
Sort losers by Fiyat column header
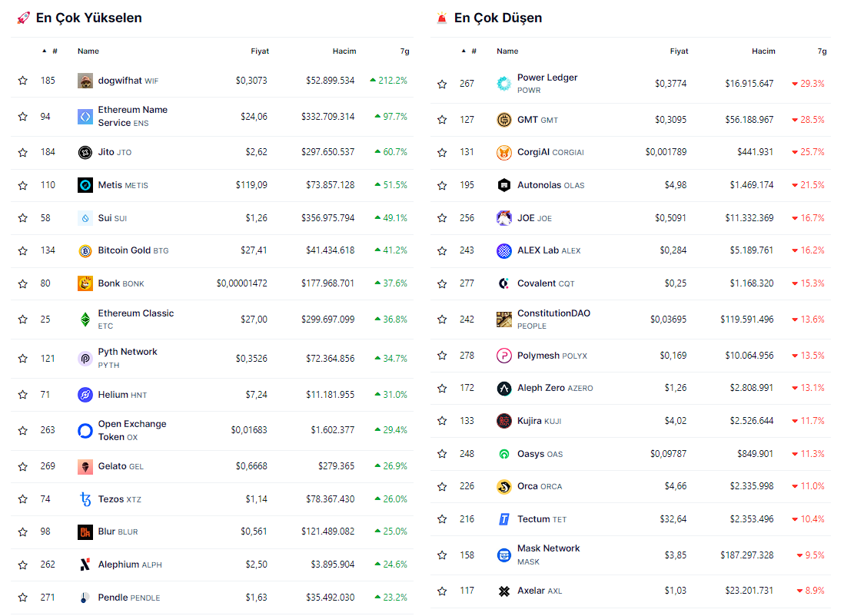tap(679, 51)
